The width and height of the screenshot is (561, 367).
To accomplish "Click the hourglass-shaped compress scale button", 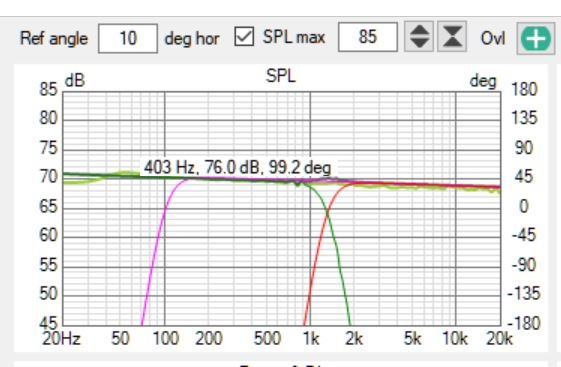I will coord(452,36).
